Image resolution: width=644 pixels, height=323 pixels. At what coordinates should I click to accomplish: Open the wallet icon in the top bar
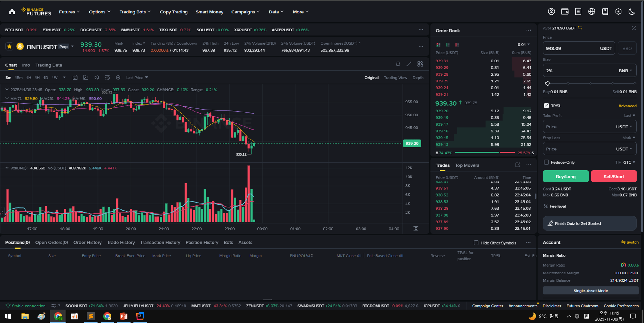pos(565,12)
